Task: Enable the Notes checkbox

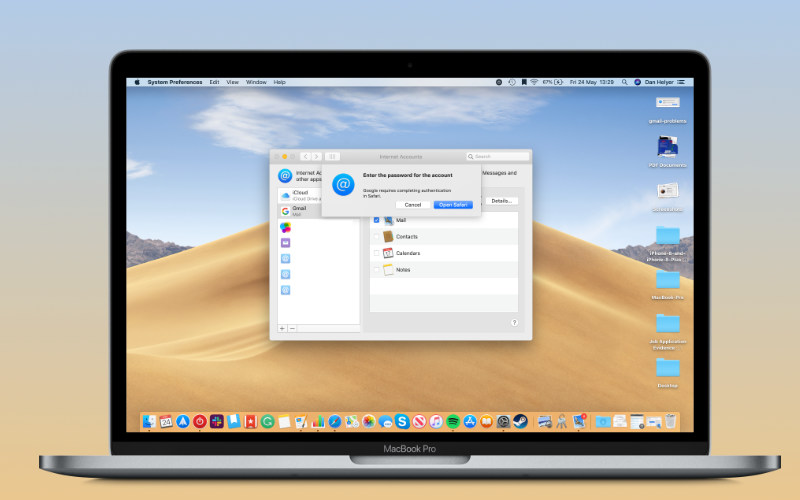Action: [x=377, y=269]
